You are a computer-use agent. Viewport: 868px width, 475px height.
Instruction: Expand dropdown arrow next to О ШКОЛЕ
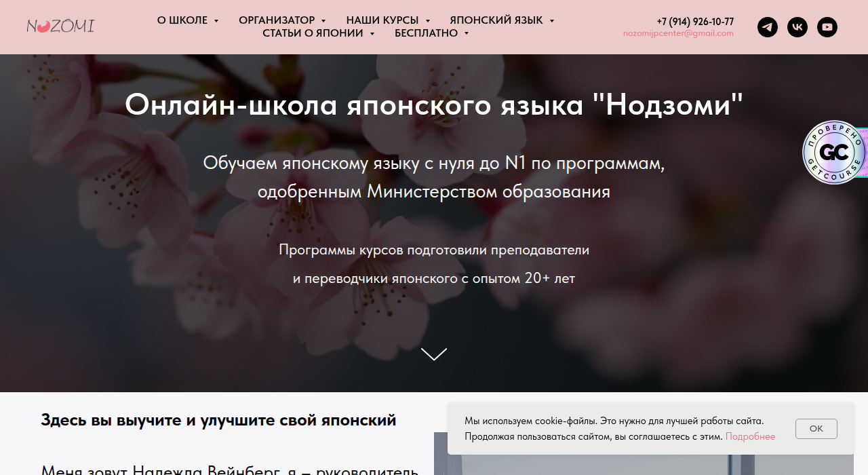(x=216, y=21)
